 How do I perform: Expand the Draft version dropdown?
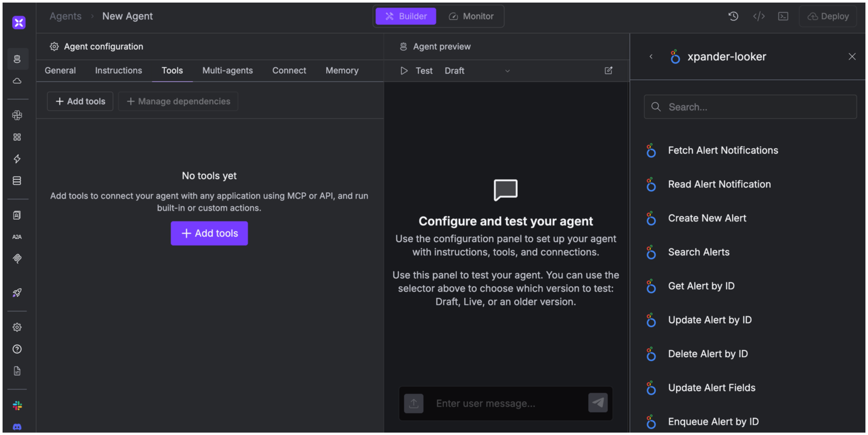tap(477, 71)
